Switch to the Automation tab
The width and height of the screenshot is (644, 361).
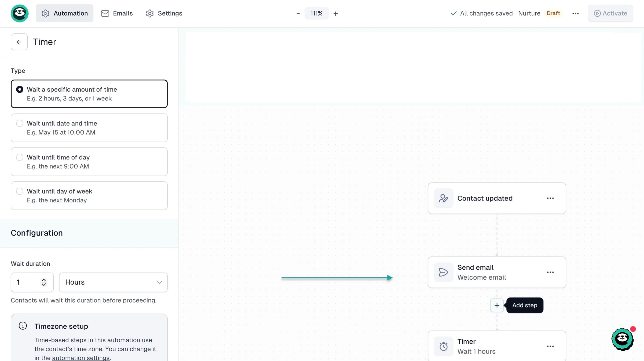(x=65, y=13)
